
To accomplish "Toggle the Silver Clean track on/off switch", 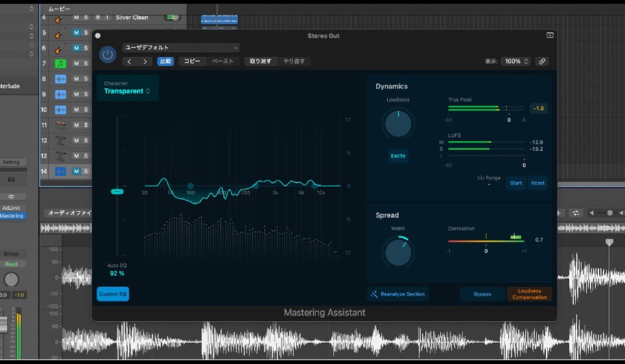I will (172, 18).
